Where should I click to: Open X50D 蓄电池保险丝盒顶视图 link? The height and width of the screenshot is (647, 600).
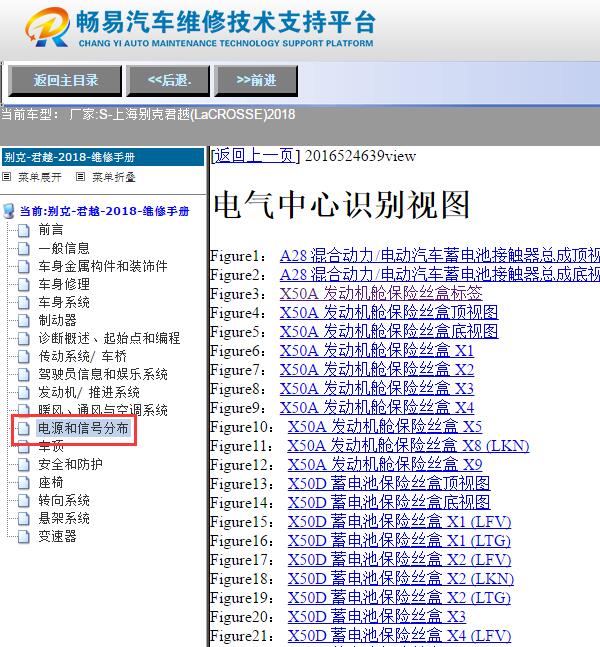[x=389, y=484]
